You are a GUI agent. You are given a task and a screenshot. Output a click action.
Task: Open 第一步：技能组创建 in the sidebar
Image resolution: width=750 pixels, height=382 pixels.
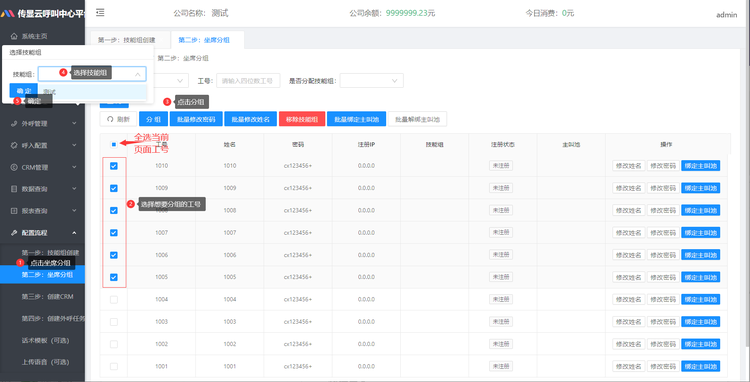[x=50, y=252]
